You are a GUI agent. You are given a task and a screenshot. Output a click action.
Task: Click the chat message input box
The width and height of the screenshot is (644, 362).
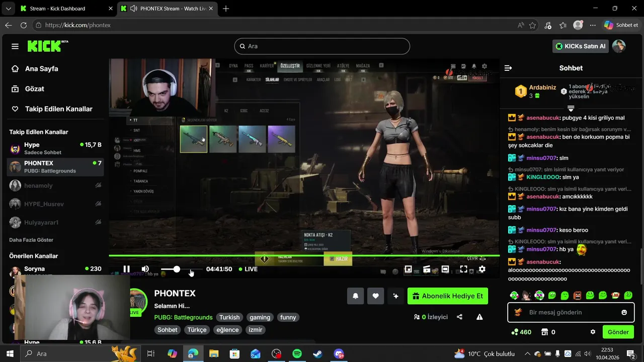(571, 312)
